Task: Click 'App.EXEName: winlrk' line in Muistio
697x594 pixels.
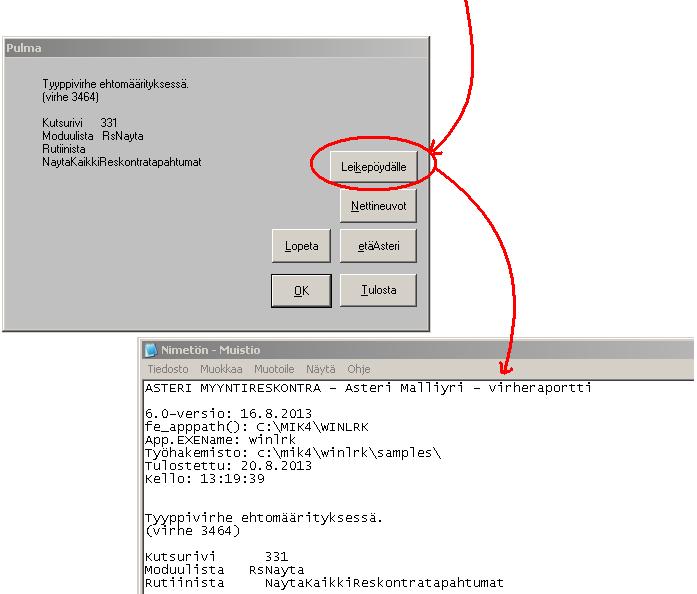Action: [220, 440]
